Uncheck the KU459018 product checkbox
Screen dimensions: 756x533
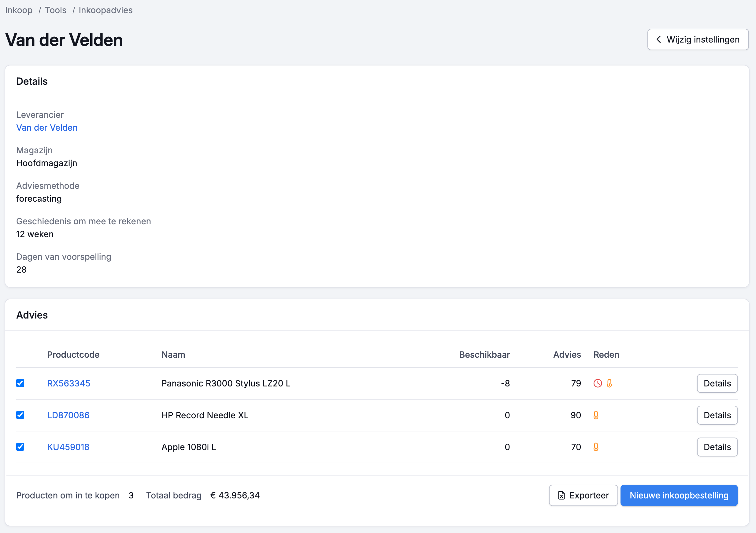point(20,447)
